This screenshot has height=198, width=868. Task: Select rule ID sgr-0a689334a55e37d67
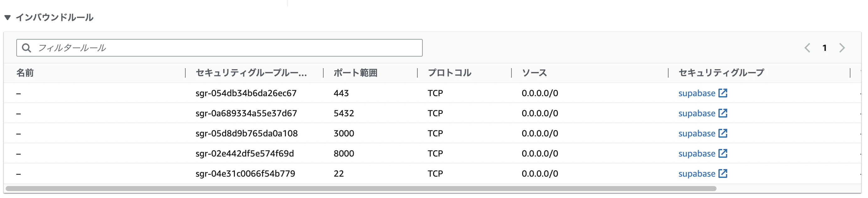tap(246, 113)
